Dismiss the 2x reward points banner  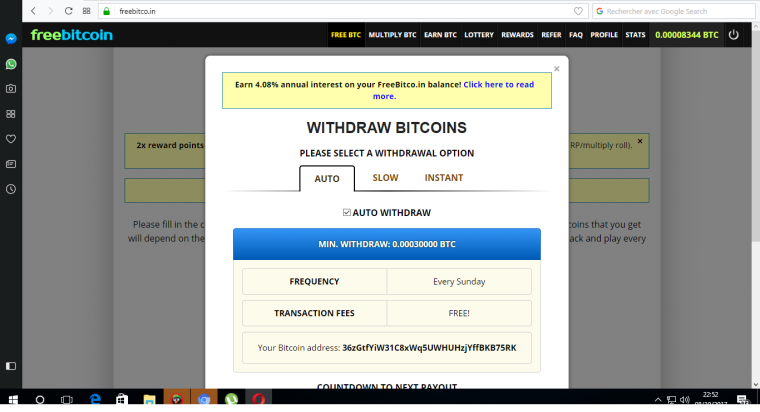[640, 142]
